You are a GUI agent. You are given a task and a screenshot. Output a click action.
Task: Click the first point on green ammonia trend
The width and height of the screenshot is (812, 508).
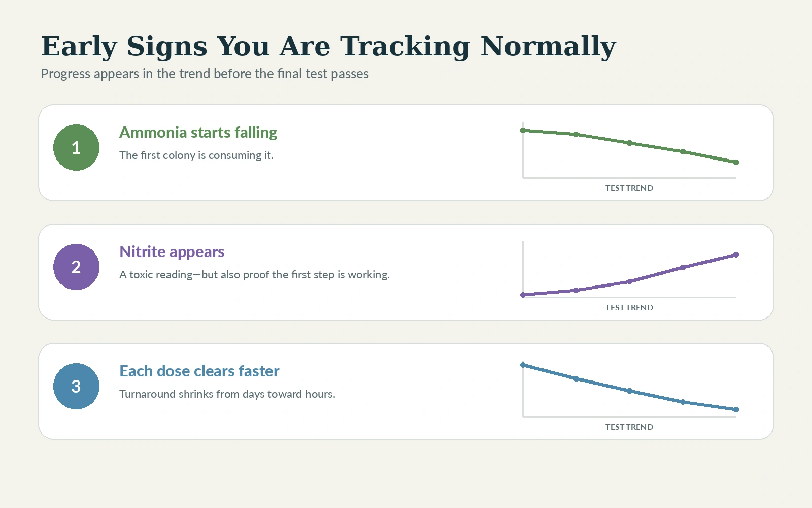[x=523, y=131]
